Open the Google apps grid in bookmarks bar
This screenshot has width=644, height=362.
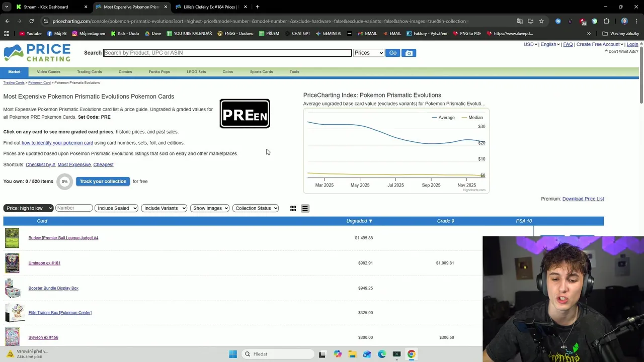click(7, 34)
